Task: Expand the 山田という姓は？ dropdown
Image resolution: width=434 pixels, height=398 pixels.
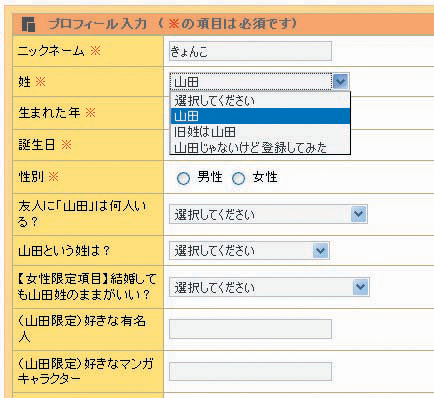Action: pos(249,251)
